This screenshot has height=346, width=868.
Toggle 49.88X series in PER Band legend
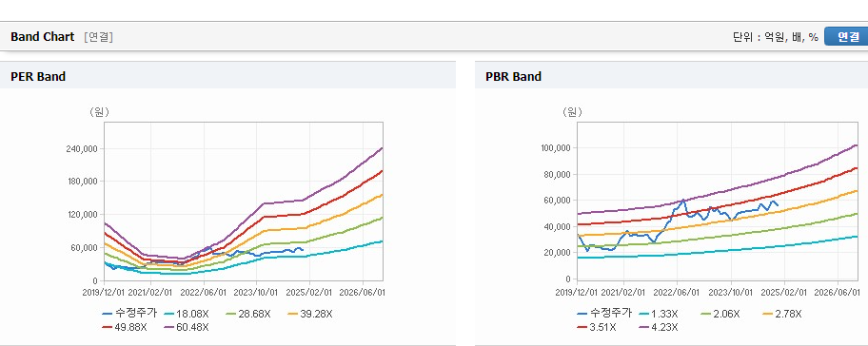click(125, 327)
